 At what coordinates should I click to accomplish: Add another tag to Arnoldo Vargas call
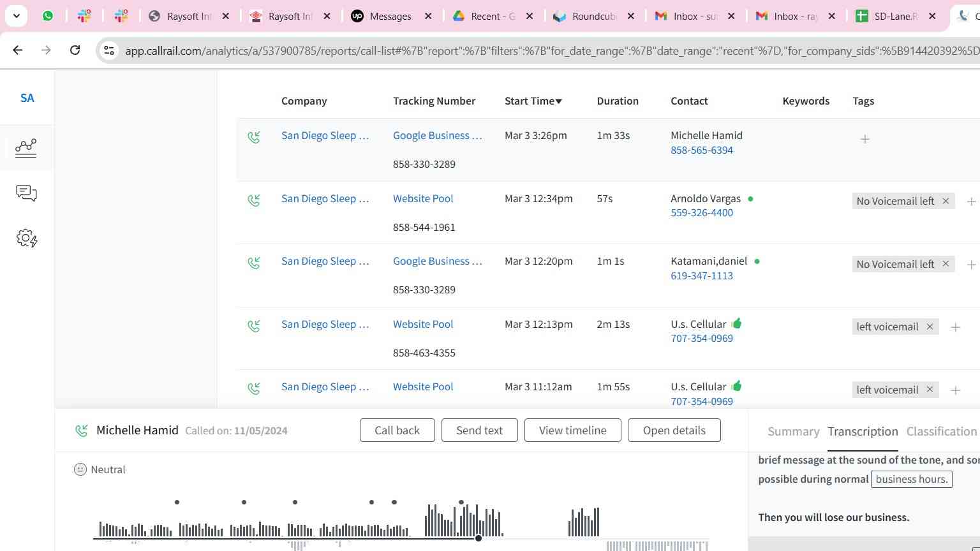coord(971,202)
